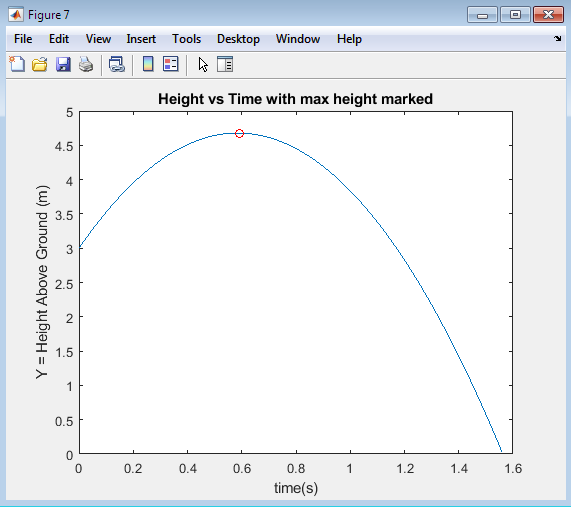The width and height of the screenshot is (571, 507).
Task: Open the Help menu
Action: coord(349,39)
